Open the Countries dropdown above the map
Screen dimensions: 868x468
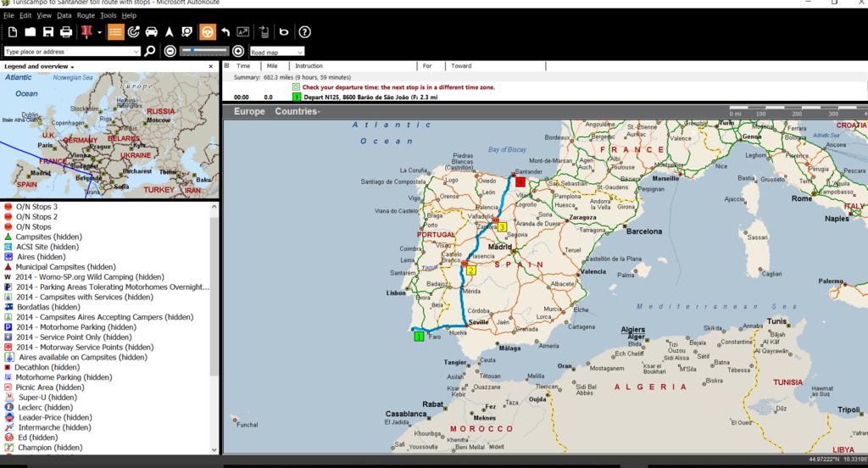coord(298,111)
